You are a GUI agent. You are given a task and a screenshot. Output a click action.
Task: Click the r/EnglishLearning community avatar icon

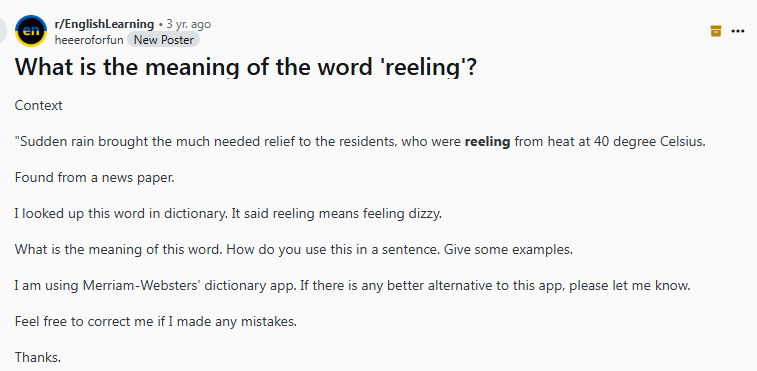point(31,31)
